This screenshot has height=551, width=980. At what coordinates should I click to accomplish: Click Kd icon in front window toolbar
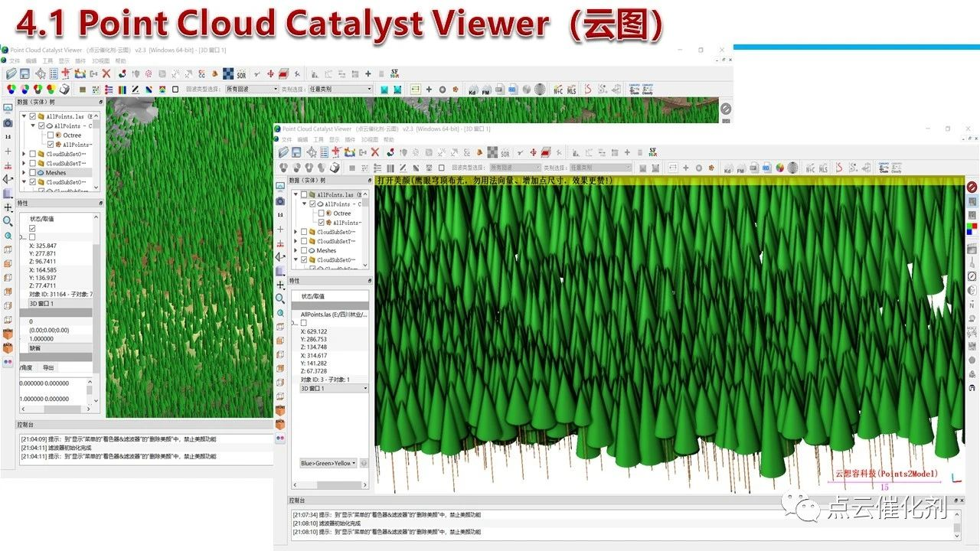point(727,168)
